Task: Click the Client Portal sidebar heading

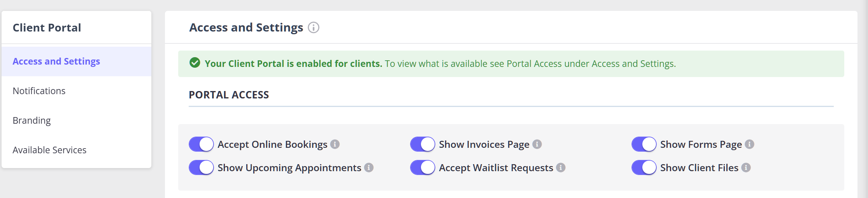Action: [47, 28]
